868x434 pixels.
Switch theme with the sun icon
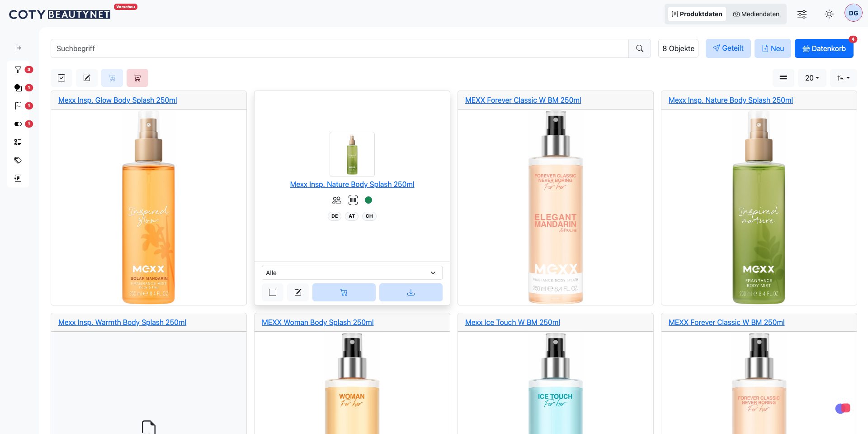[829, 14]
